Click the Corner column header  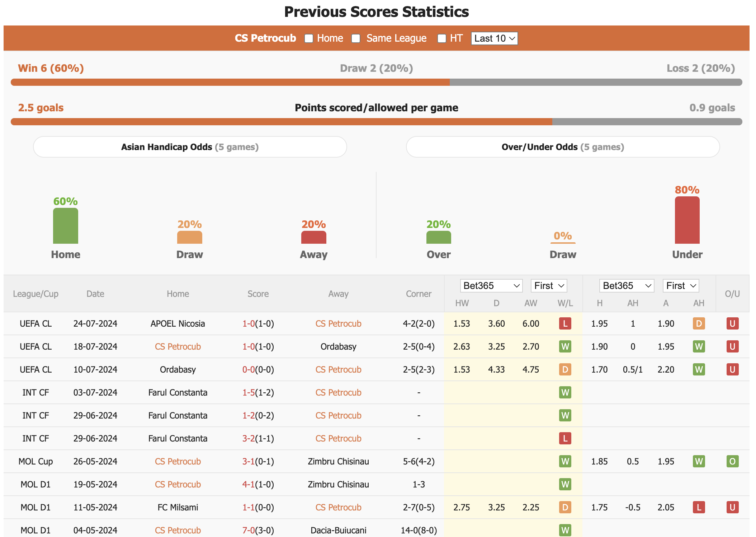419,294
